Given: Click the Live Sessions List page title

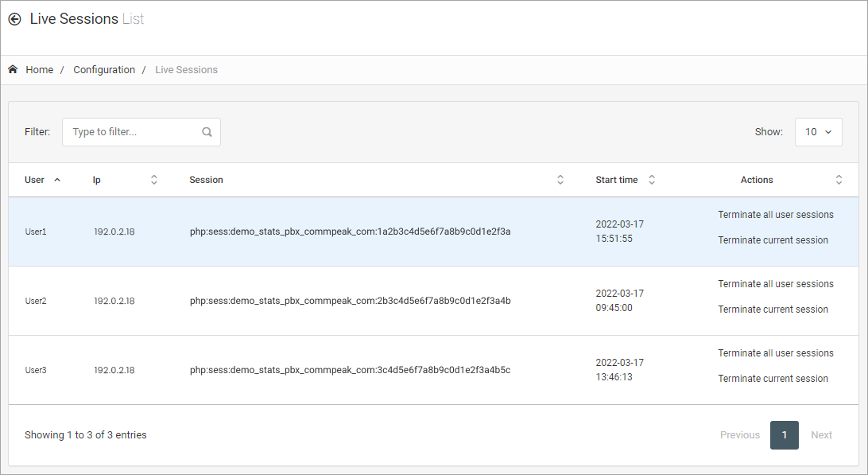Looking at the screenshot, I should (x=87, y=19).
